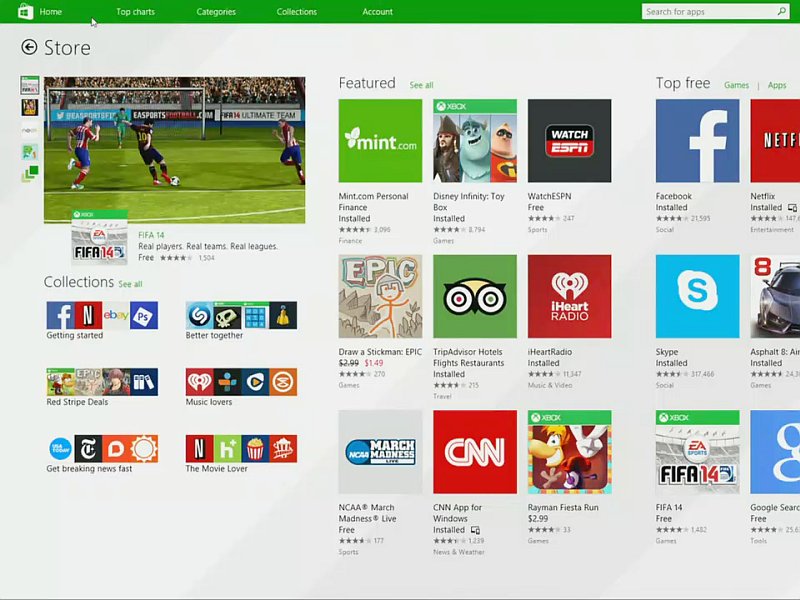The width and height of the screenshot is (800, 600).
Task: Click the $1.49 sale price text
Action: click(x=374, y=363)
